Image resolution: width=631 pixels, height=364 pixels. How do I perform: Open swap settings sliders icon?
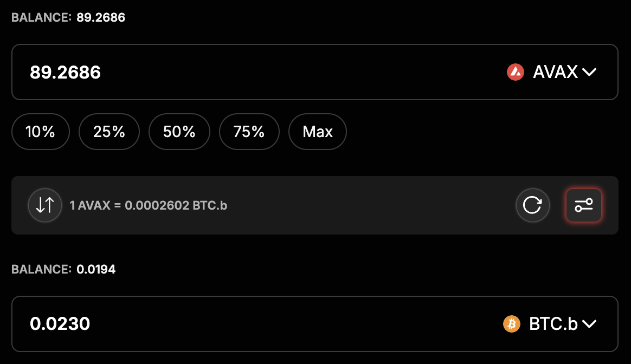(x=583, y=205)
